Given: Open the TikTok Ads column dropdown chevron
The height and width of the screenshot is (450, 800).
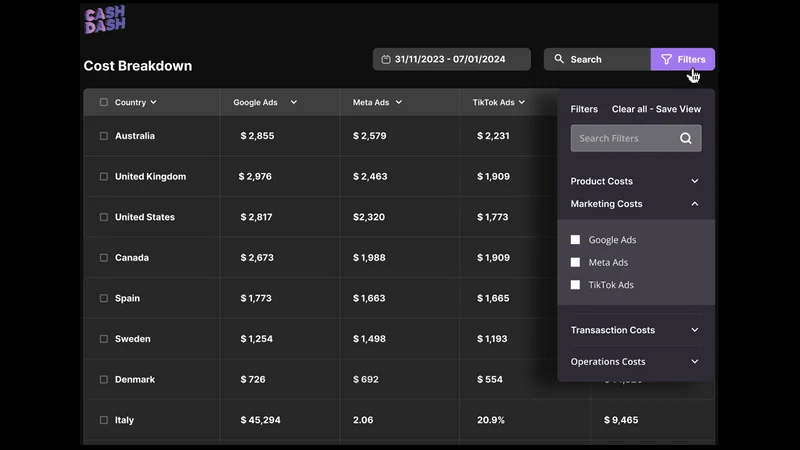Looking at the screenshot, I should [521, 102].
